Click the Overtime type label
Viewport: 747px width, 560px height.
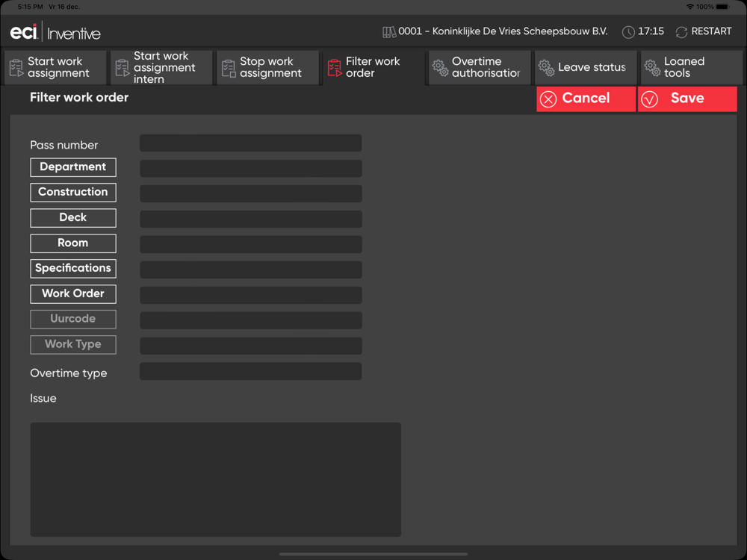click(x=69, y=373)
